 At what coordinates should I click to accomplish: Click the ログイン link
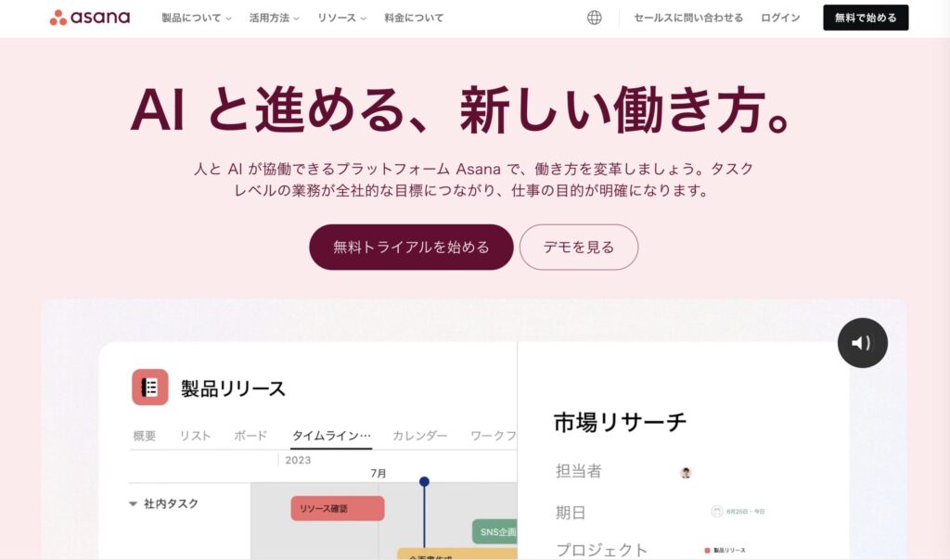tap(780, 19)
